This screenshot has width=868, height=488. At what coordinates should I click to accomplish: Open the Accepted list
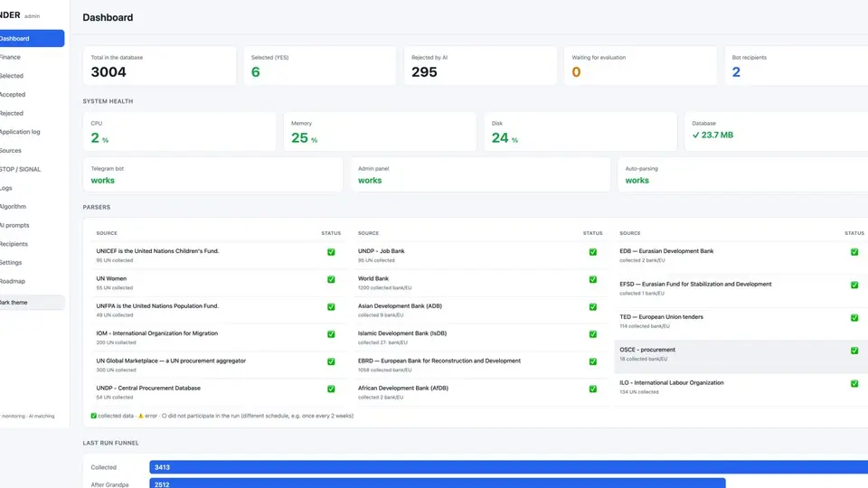pyautogui.click(x=12, y=95)
